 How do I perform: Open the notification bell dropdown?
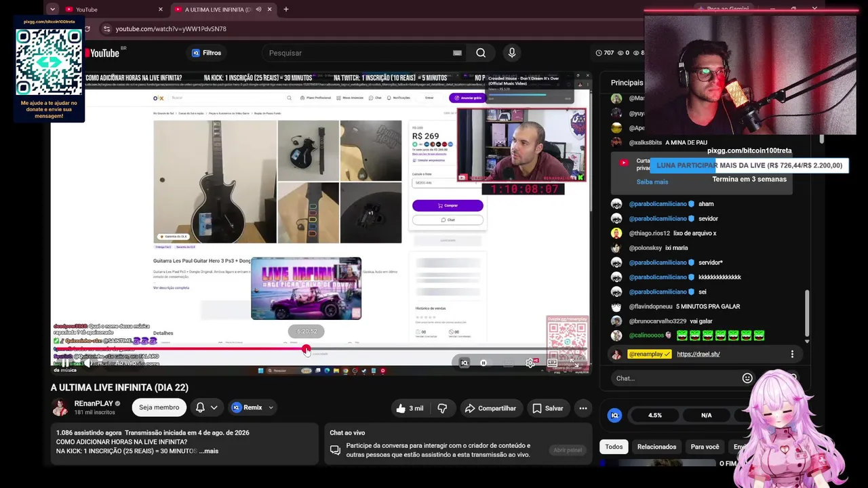[x=207, y=407]
